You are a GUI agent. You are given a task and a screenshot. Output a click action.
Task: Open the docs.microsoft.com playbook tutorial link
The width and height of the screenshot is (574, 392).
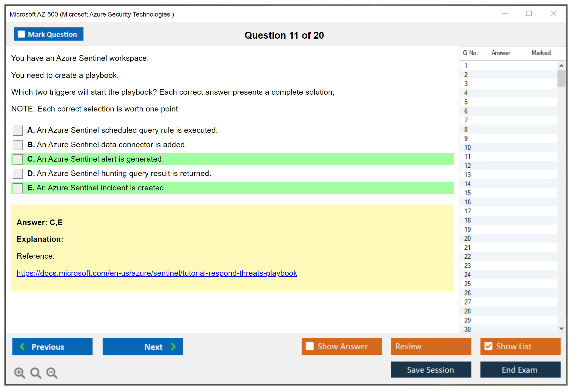[x=157, y=273]
